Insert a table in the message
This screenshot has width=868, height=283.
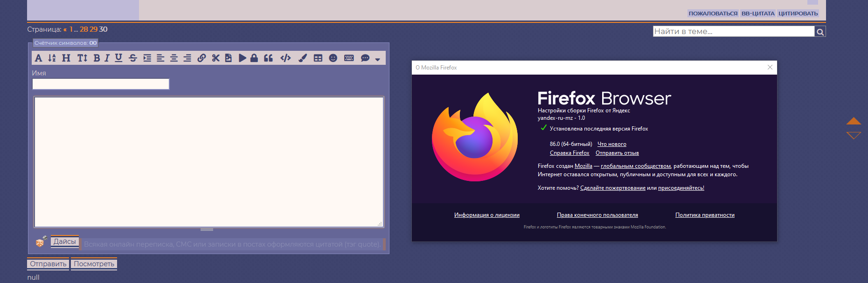coord(318,58)
